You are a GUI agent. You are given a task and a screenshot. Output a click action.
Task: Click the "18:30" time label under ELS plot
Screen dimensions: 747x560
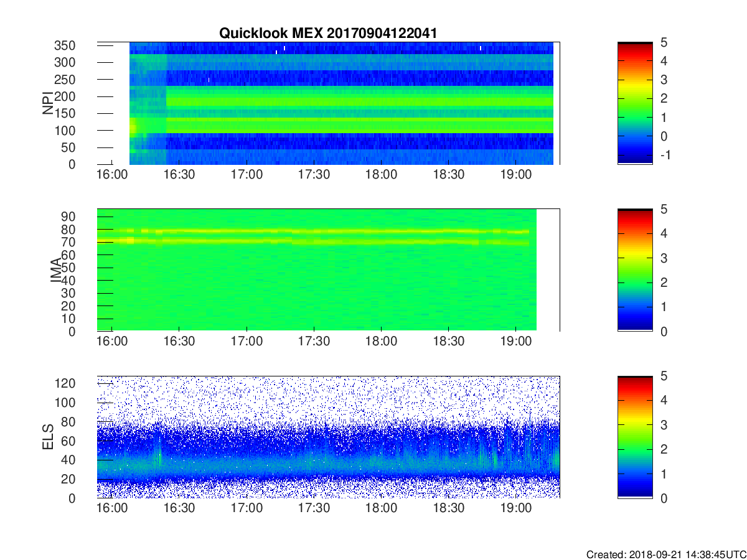pos(449,509)
